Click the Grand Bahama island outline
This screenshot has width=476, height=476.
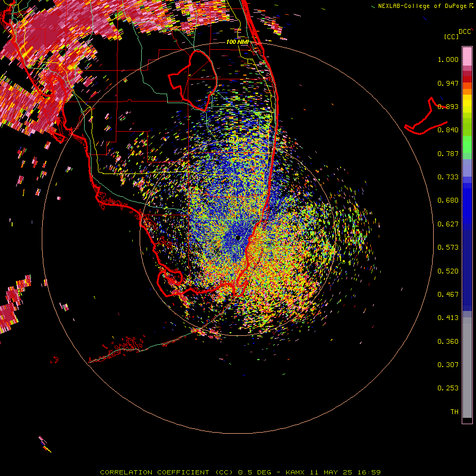point(426,116)
